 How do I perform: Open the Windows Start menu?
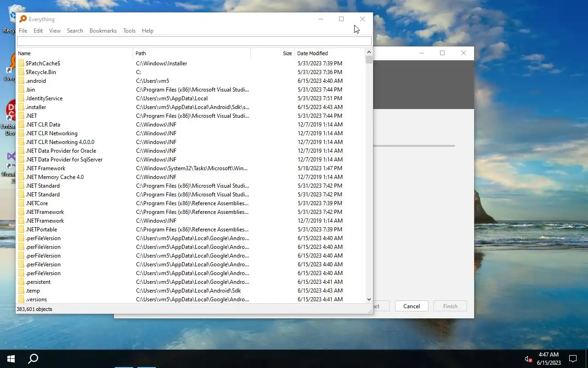11,359
